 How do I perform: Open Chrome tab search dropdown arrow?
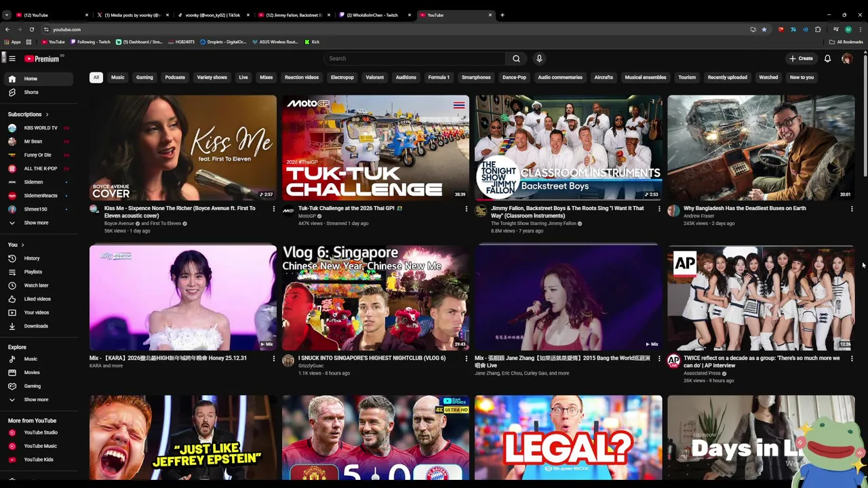point(7,15)
